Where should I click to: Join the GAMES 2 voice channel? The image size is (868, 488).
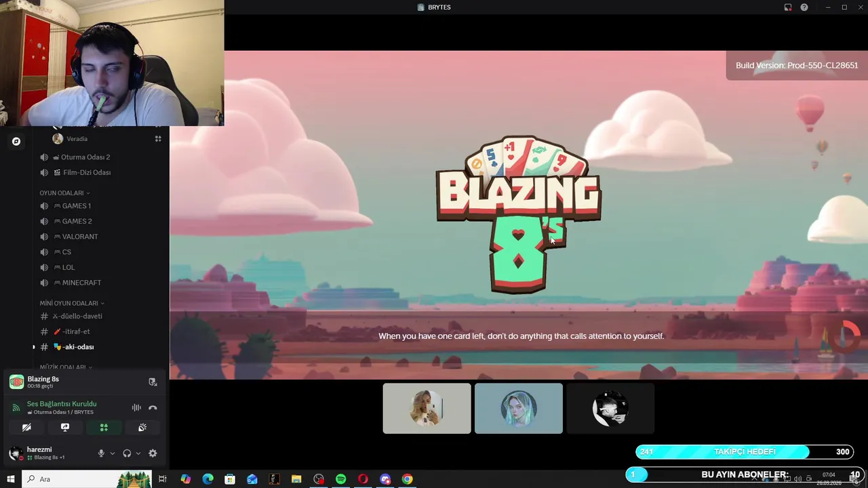(x=77, y=222)
